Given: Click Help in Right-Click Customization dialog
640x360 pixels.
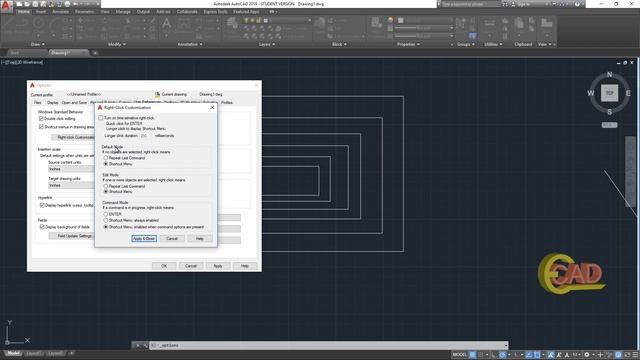Looking at the screenshot, I should tap(200, 238).
